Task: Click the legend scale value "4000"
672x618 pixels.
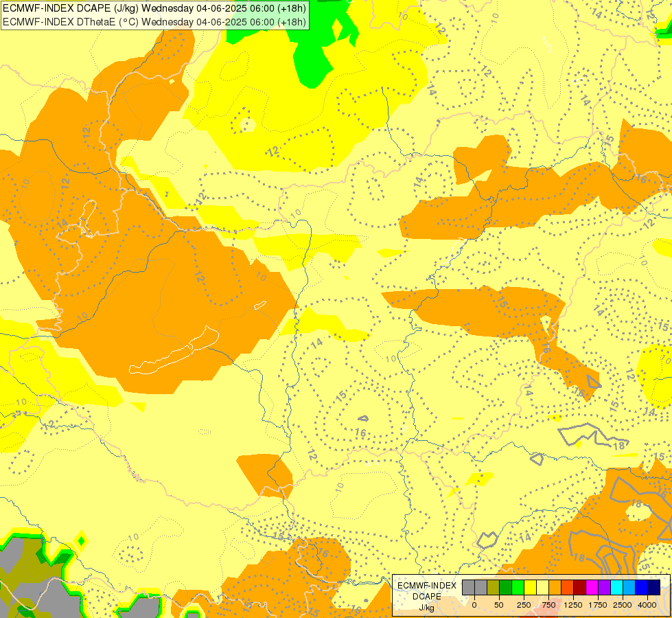Action: click(x=647, y=605)
